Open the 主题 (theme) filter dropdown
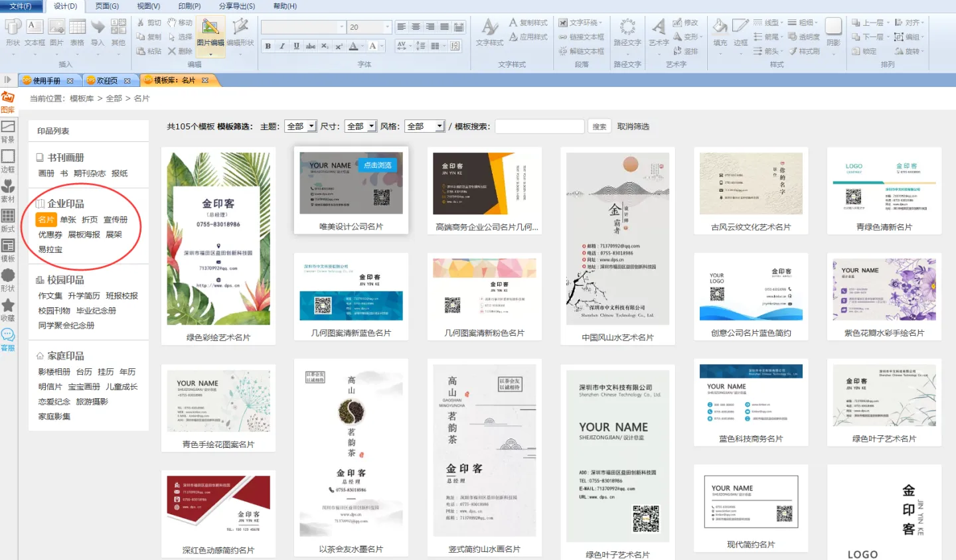The image size is (956, 560). click(300, 126)
